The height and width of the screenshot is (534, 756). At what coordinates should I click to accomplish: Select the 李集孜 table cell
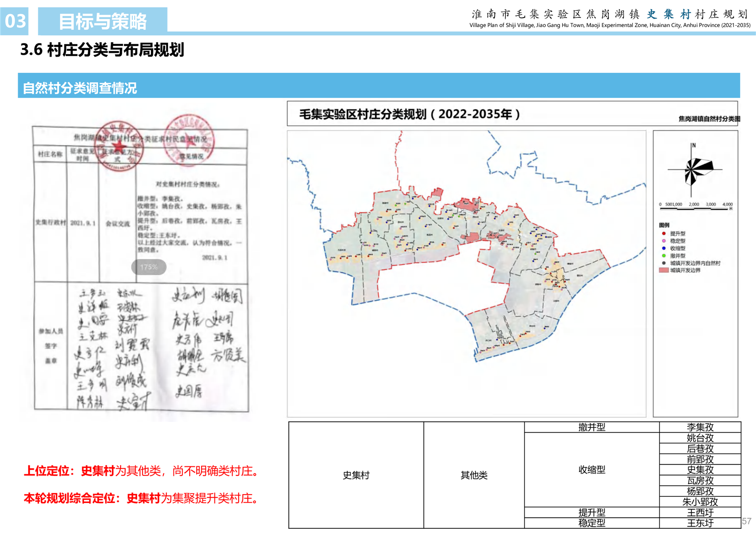tap(700, 427)
